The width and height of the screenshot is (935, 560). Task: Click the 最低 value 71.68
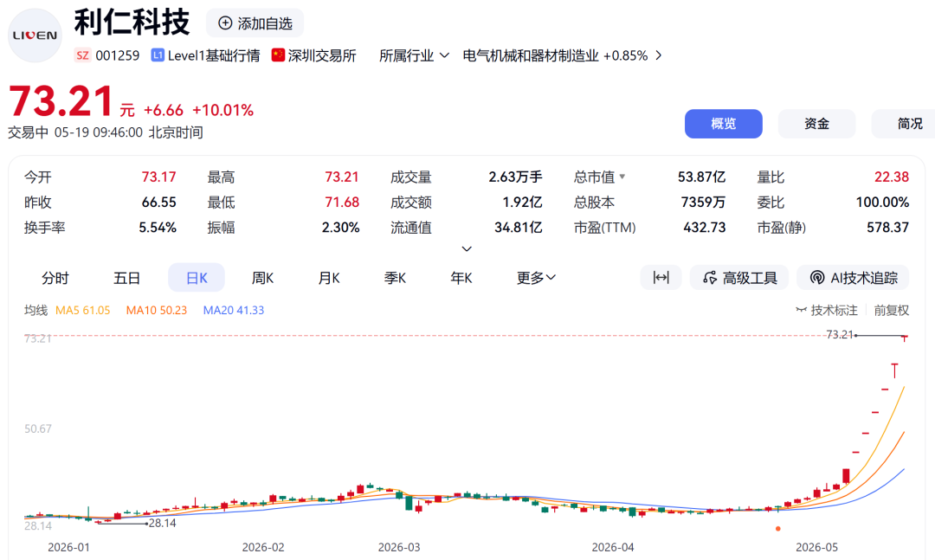click(x=342, y=203)
